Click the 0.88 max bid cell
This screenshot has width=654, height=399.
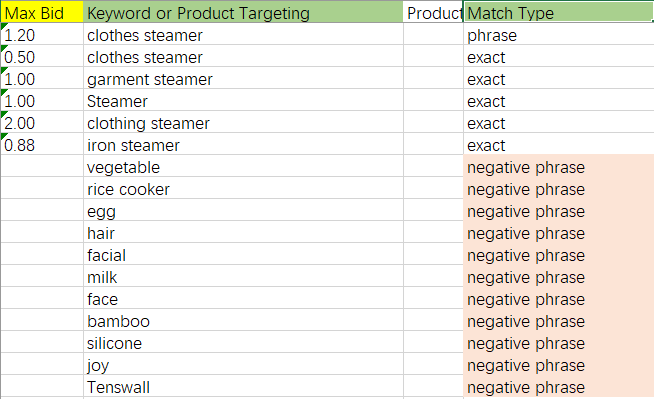42,145
